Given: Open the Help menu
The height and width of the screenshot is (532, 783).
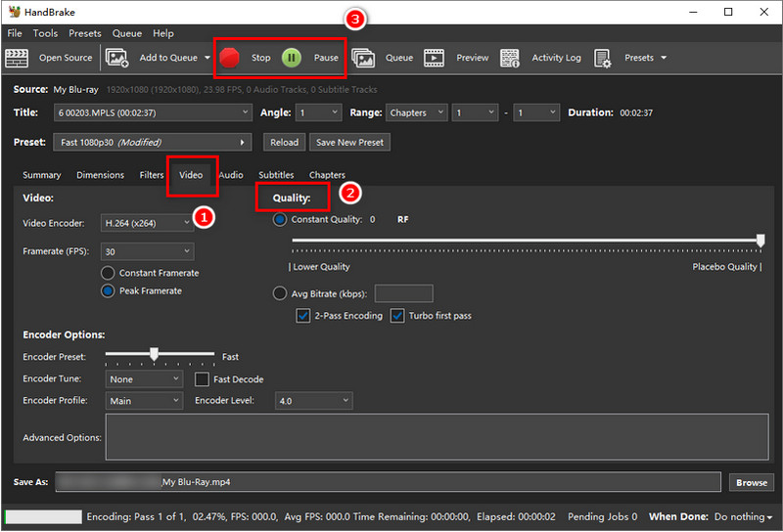Looking at the screenshot, I should pos(163,33).
